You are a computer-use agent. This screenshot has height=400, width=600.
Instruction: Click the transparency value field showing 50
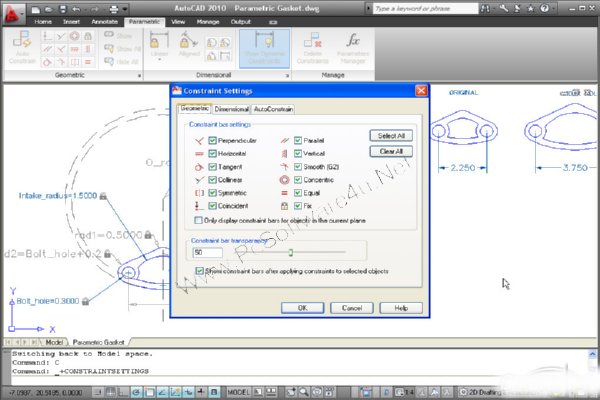point(207,252)
